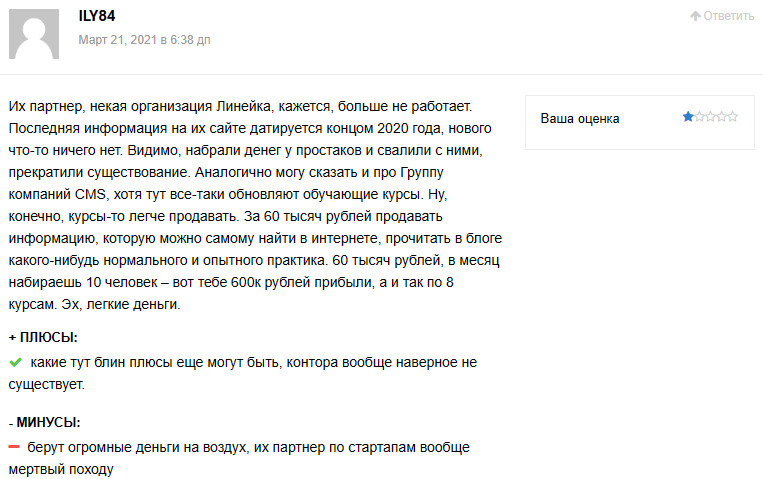This screenshot has width=763, height=479.
Task: Click the pros text about контора
Action: click(x=243, y=373)
